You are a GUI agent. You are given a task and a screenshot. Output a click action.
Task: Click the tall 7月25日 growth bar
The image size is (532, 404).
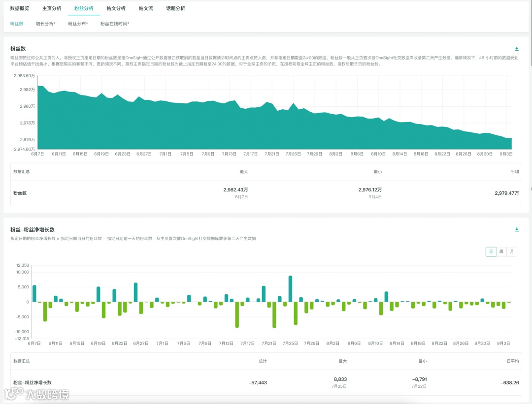click(291, 289)
